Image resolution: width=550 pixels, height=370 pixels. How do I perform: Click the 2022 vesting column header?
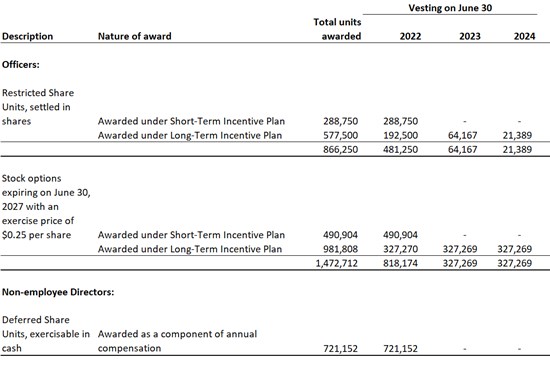(x=410, y=36)
